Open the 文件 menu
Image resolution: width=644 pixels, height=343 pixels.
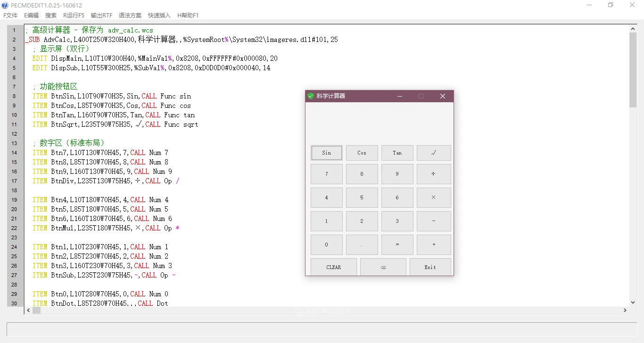tap(10, 15)
